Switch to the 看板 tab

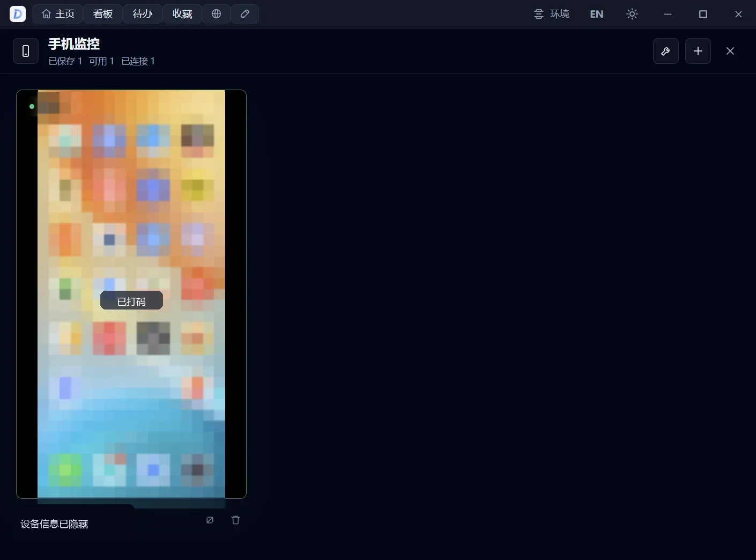pos(103,14)
